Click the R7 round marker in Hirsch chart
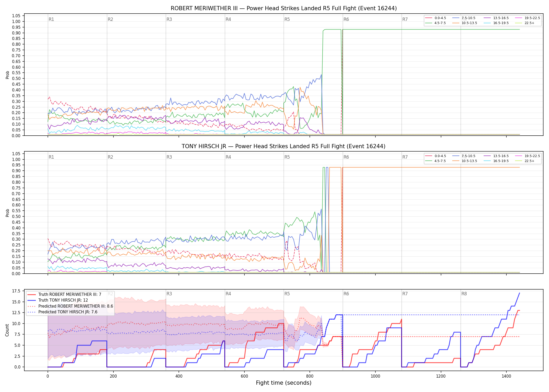Viewport: 549px width, 392px height. [x=405, y=157]
